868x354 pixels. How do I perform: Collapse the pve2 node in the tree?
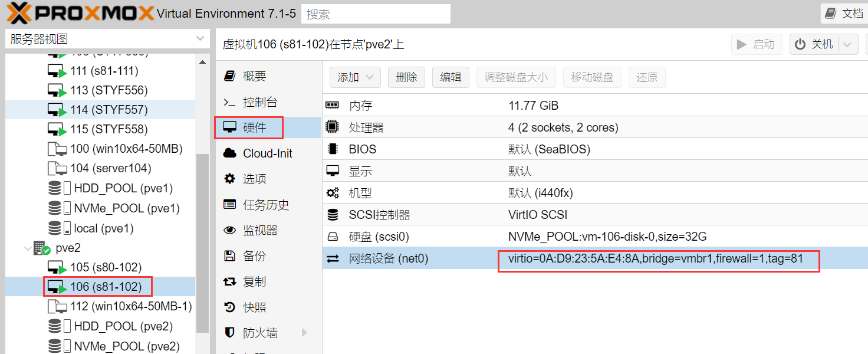tap(28, 248)
